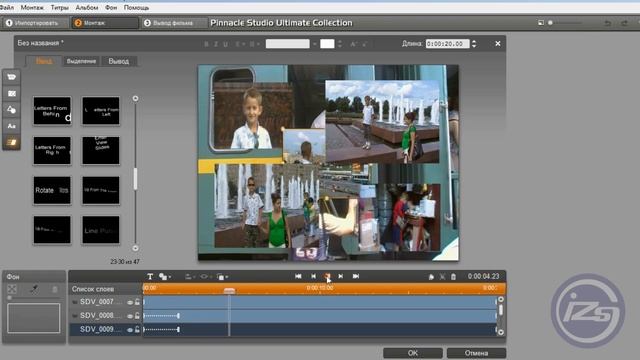
Task: Toggle bold text formatting
Action: (x=206, y=44)
